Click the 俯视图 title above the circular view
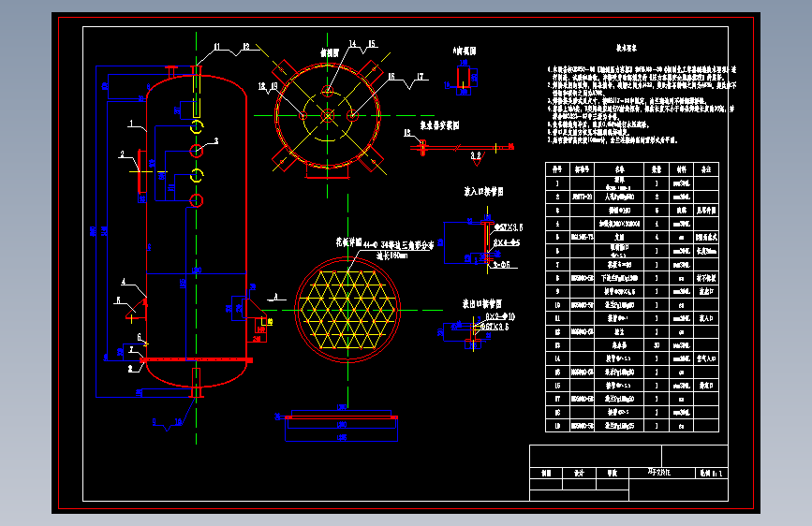This screenshot has width=812, height=526. click(330, 53)
